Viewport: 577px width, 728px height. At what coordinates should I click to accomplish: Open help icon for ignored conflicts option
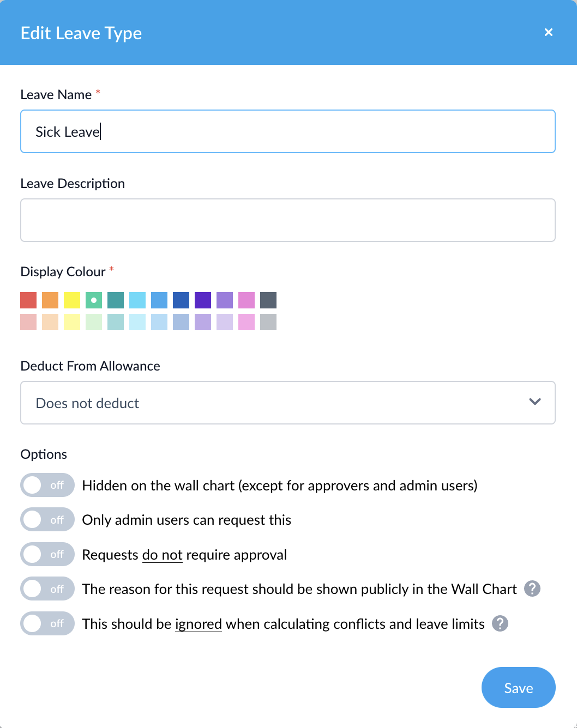tap(500, 623)
